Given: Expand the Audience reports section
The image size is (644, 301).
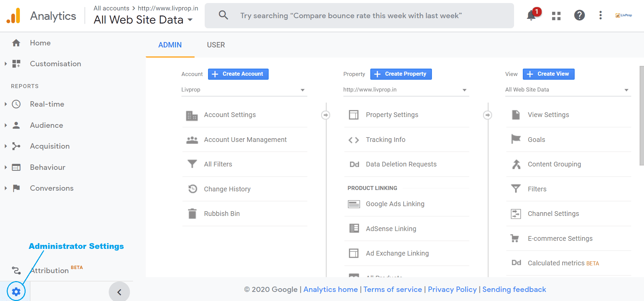Looking at the screenshot, I should (x=6, y=125).
